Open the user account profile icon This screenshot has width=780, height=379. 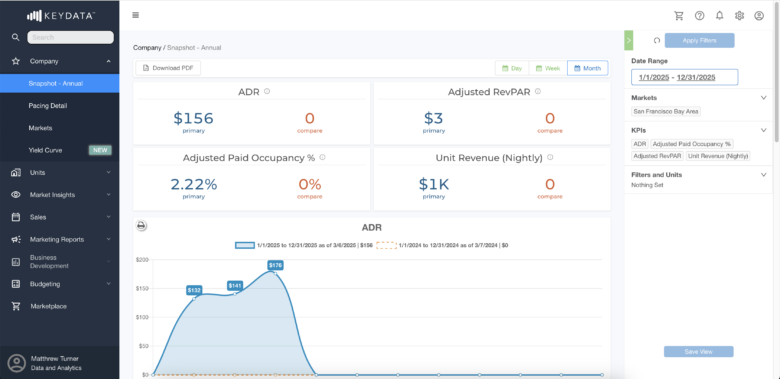click(x=759, y=15)
